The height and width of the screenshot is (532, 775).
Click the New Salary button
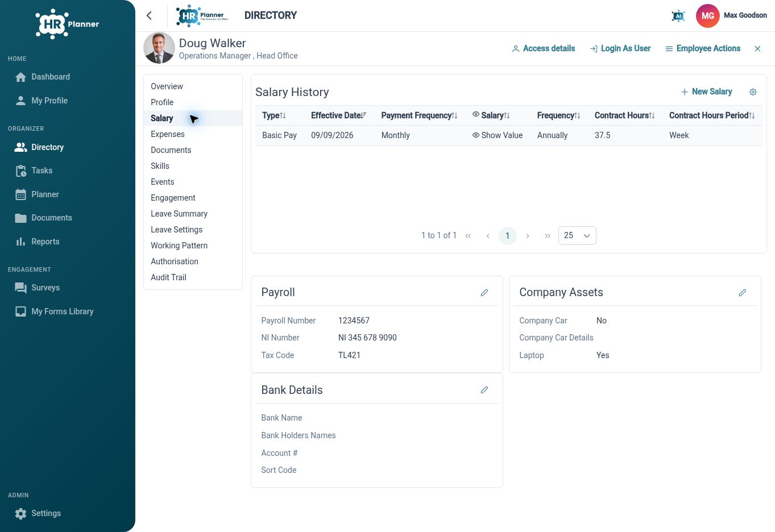706,92
